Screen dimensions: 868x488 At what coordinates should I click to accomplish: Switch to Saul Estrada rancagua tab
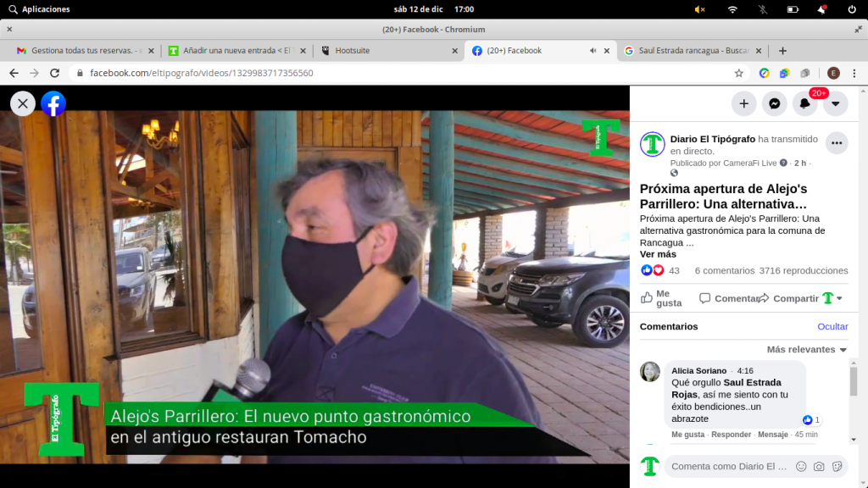(x=693, y=50)
